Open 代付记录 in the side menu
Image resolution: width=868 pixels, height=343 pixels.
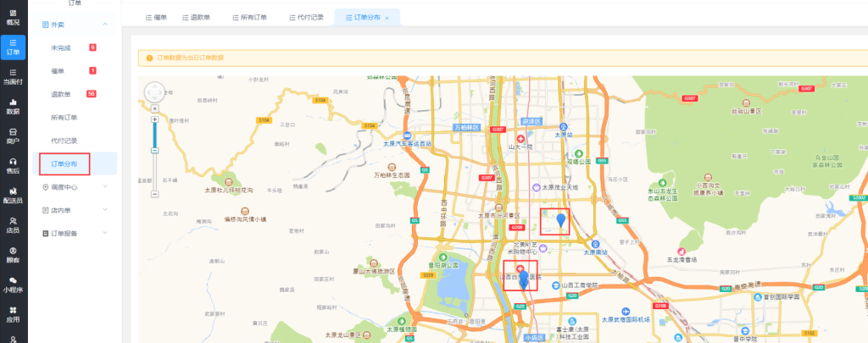tap(64, 140)
